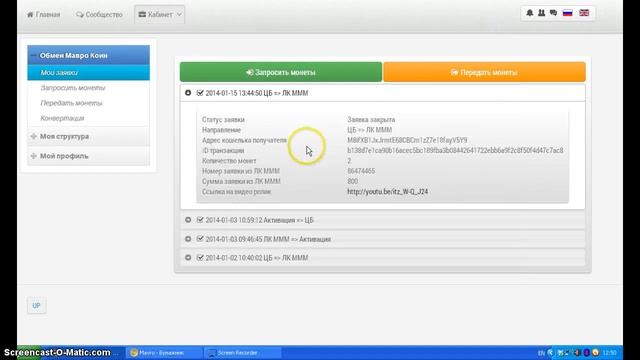Open the youtu.be video link

click(387, 191)
